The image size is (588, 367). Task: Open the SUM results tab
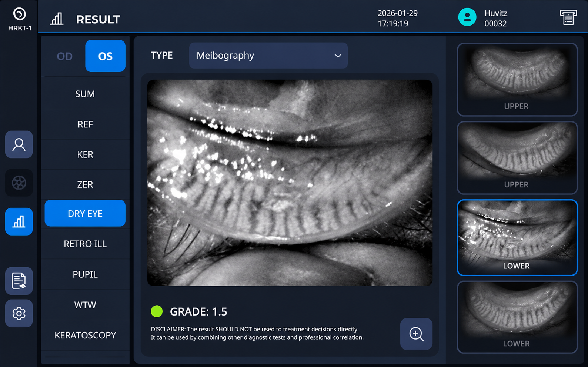point(85,94)
